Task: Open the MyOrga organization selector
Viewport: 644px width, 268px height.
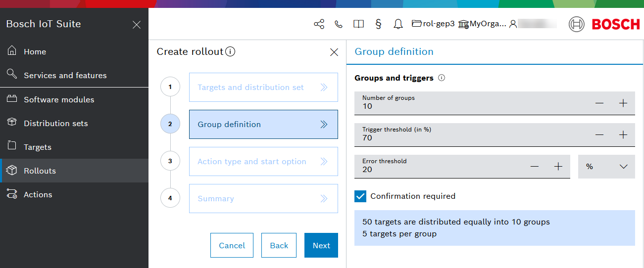Action: (483, 24)
